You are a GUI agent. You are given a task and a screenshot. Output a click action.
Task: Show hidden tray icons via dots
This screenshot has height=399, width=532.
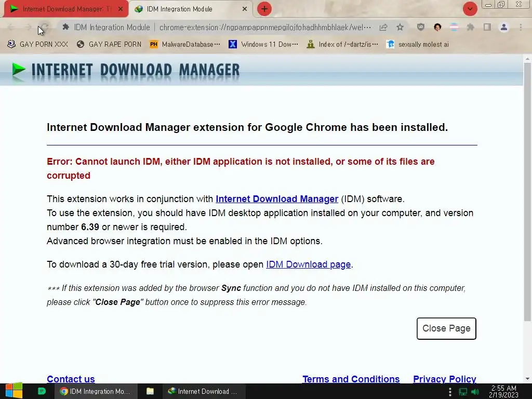pos(450,392)
